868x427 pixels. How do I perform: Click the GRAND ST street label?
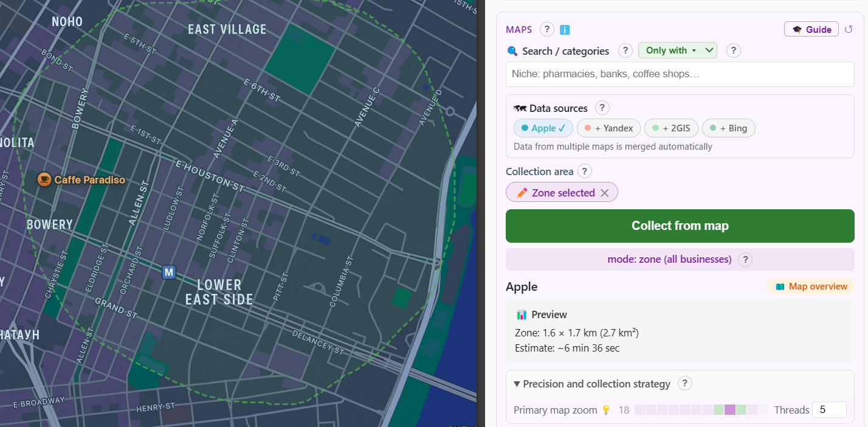116,309
